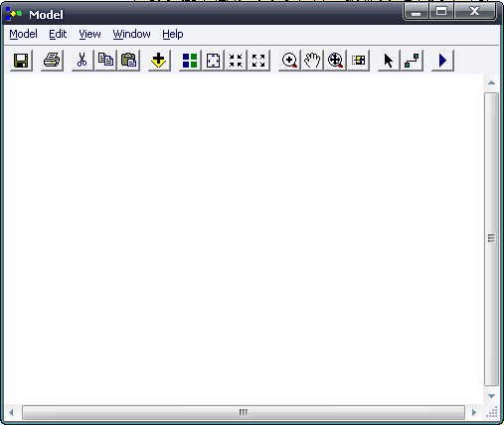Maximize the Model window
Image resolution: width=504 pixels, height=425 pixels.
pos(441,12)
